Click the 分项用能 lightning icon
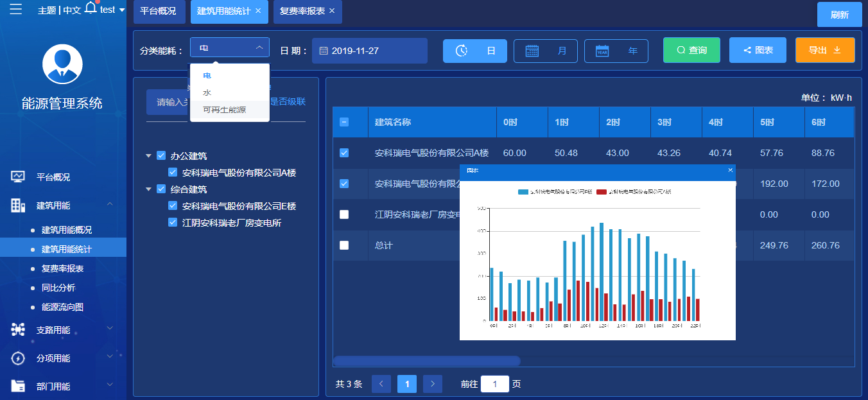Image resolution: width=868 pixels, height=400 pixels. click(x=18, y=358)
